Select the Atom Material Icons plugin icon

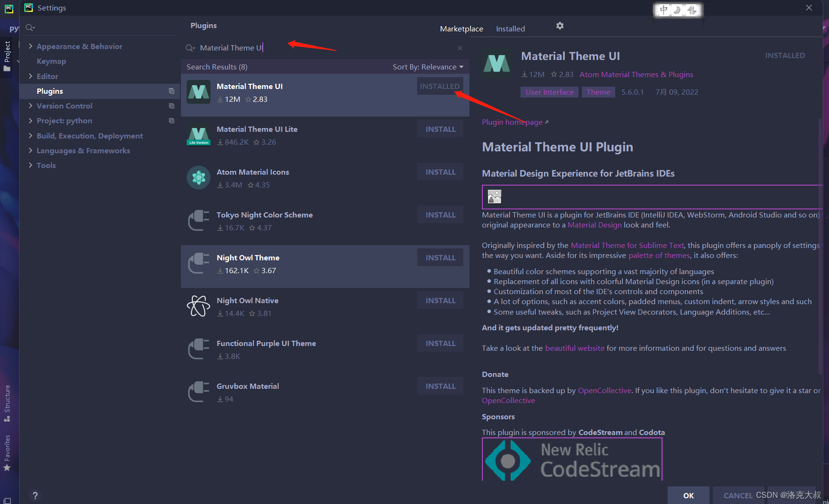pos(199,178)
